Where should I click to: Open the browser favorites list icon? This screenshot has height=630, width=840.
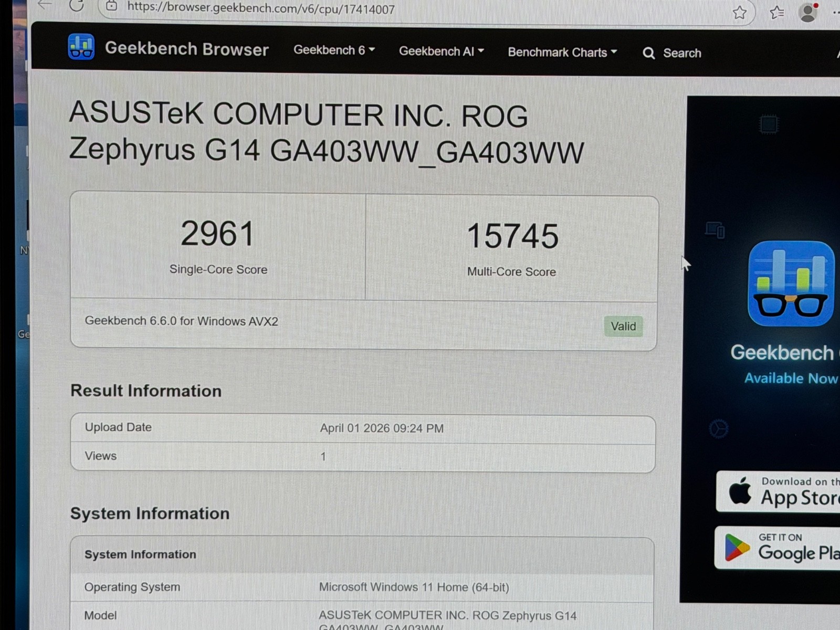[776, 12]
